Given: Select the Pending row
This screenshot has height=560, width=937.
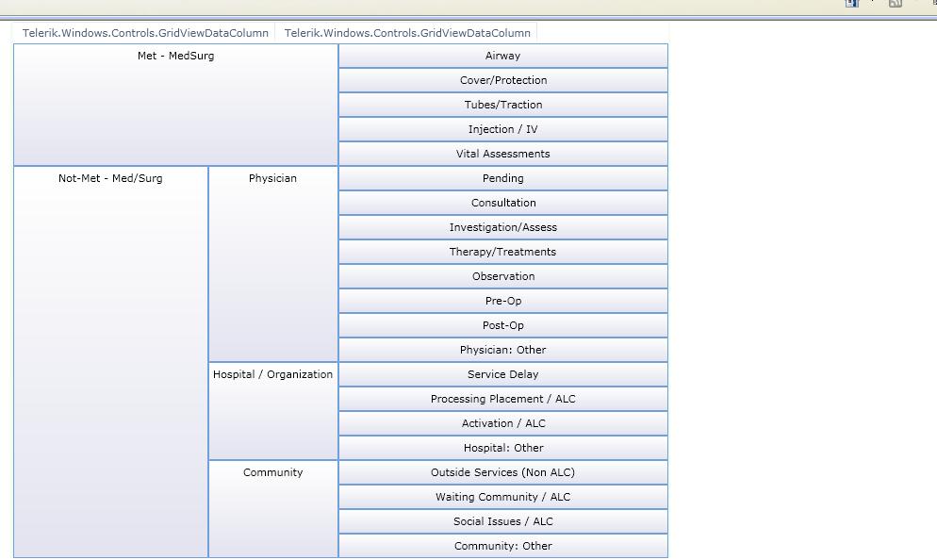Looking at the screenshot, I should 503,178.
